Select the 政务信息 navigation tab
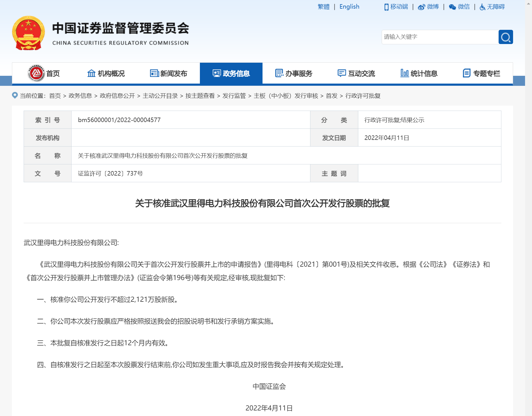Viewport: 532px width, 416px height. click(231, 73)
